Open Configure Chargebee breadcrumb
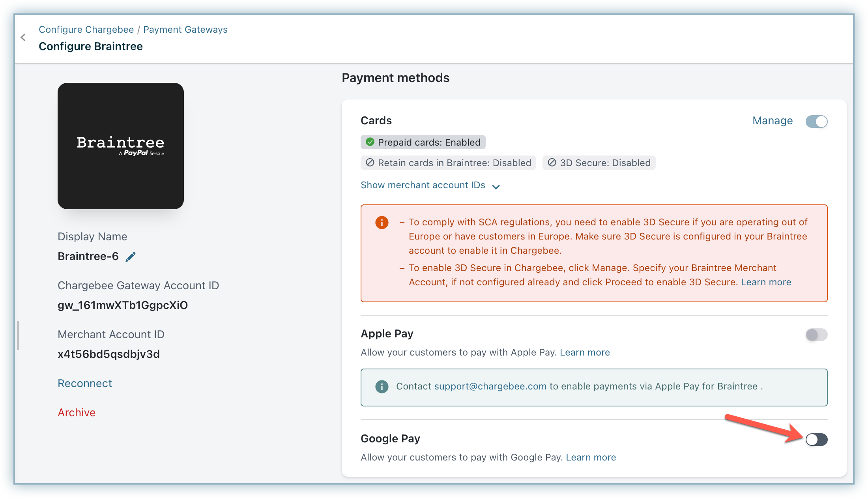 pos(86,30)
